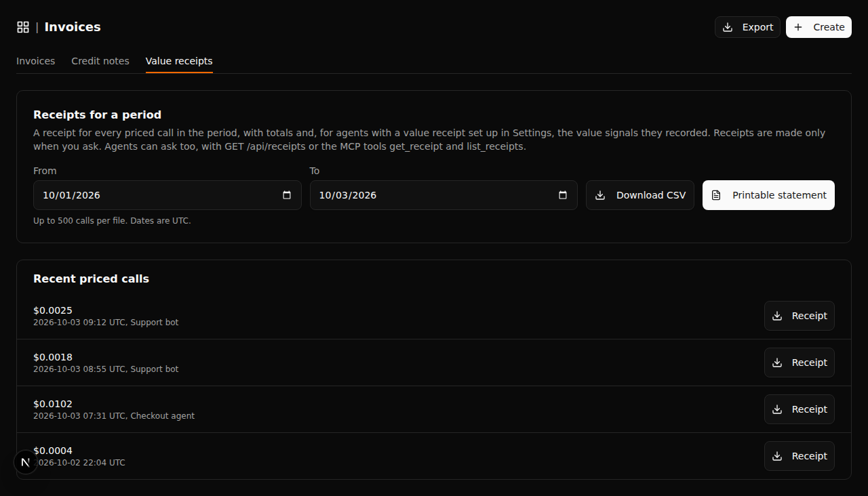Click the 'Recent priced calls' heading

tap(91, 278)
